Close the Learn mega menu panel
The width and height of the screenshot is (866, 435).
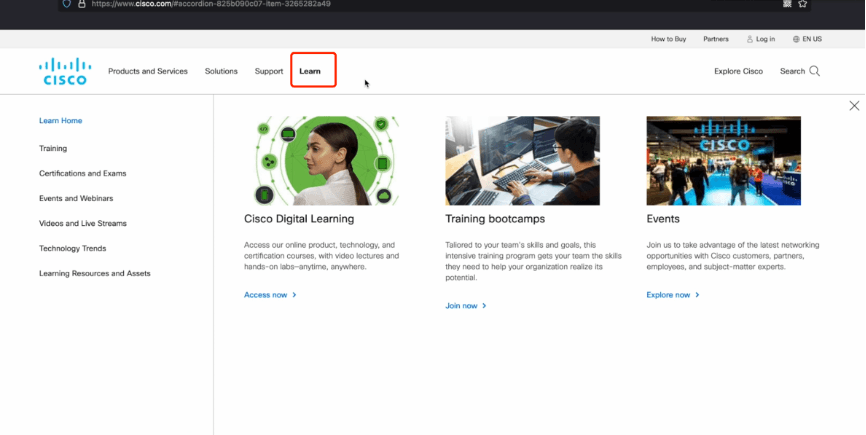click(x=854, y=105)
